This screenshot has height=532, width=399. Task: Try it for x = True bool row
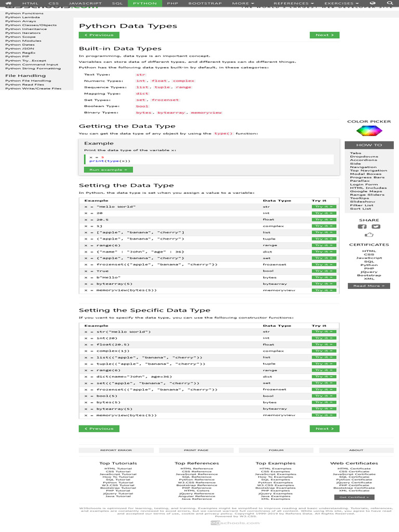(324, 271)
